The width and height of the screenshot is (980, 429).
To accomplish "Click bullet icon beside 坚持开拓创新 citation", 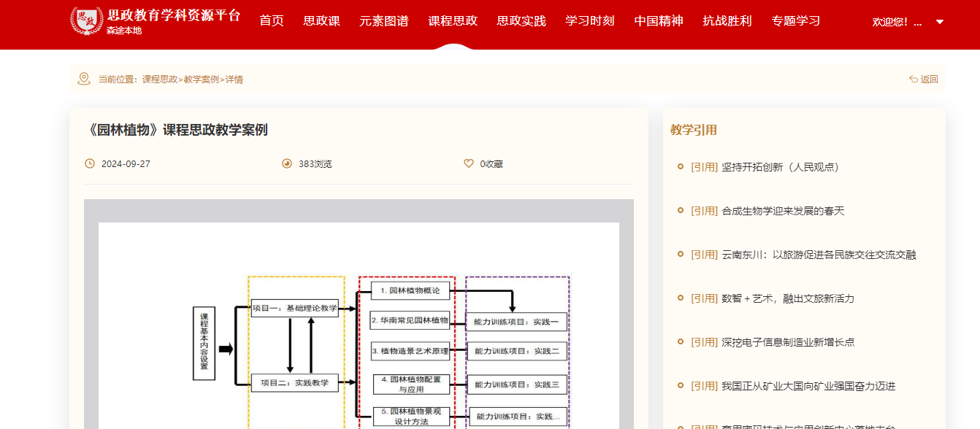I will coord(681,167).
